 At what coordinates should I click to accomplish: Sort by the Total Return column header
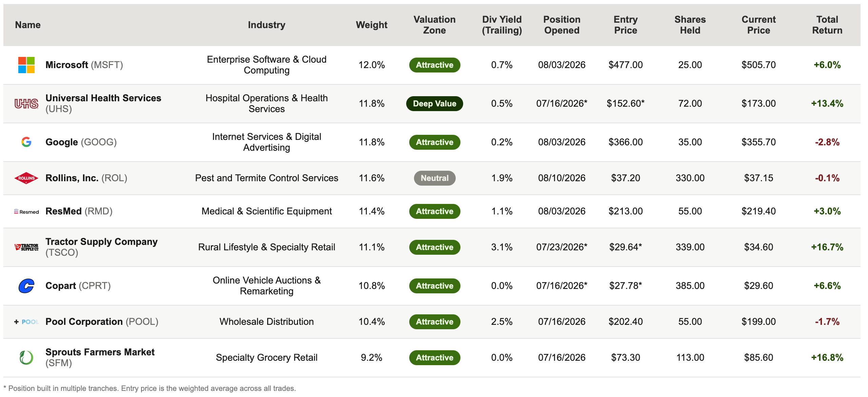[x=827, y=25]
